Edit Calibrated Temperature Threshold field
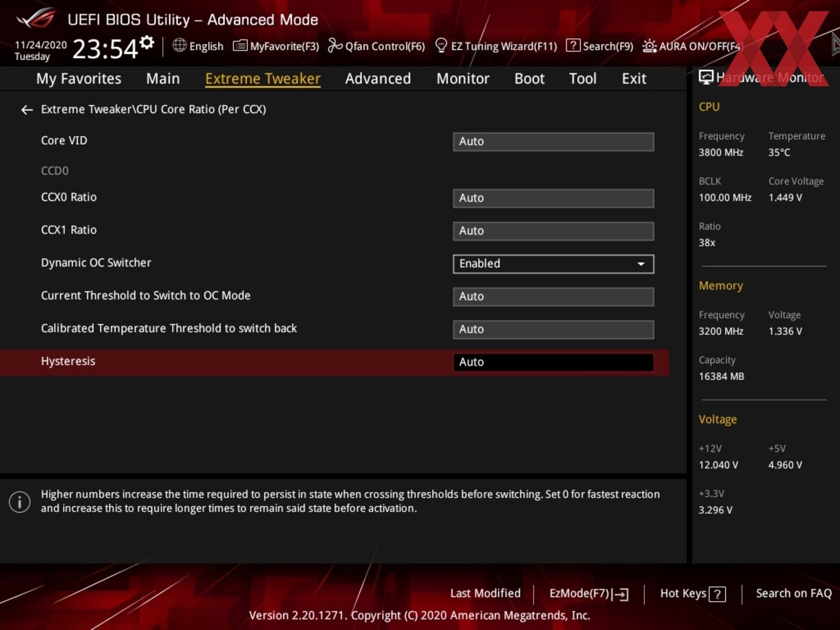Image resolution: width=840 pixels, height=630 pixels. (x=553, y=329)
